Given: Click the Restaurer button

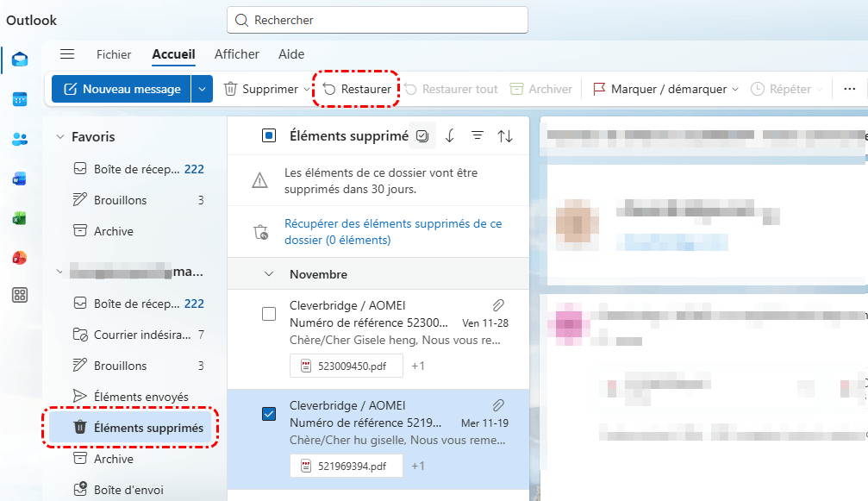Looking at the screenshot, I should pos(357,89).
